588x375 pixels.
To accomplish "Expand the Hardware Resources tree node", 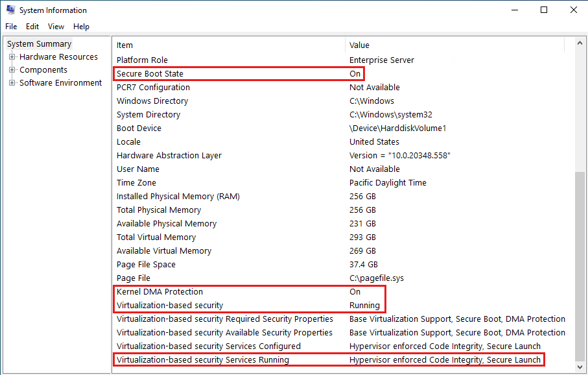I will point(12,57).
